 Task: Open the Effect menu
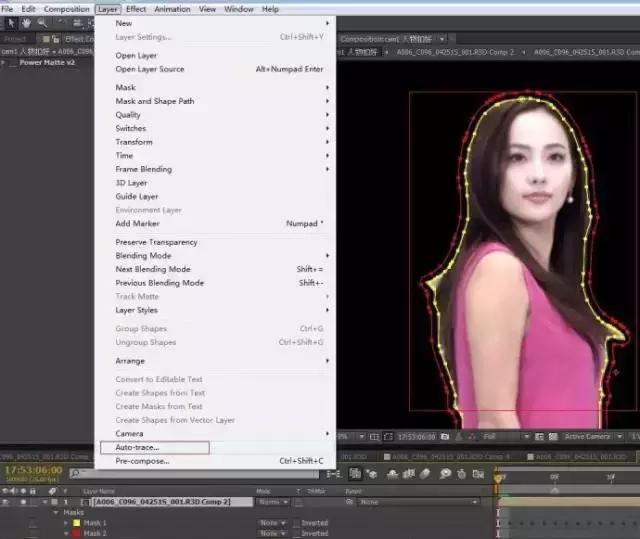click(x=136, y=9)
